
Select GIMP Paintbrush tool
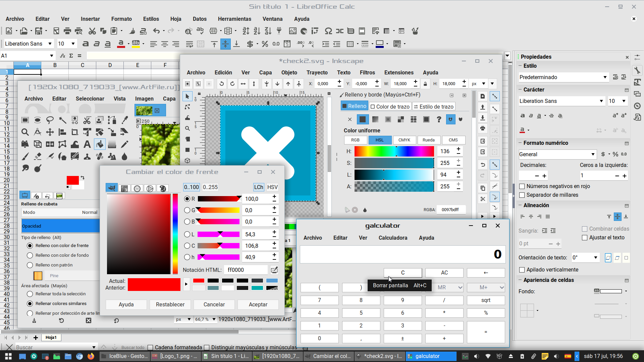[x=25, y=157]
